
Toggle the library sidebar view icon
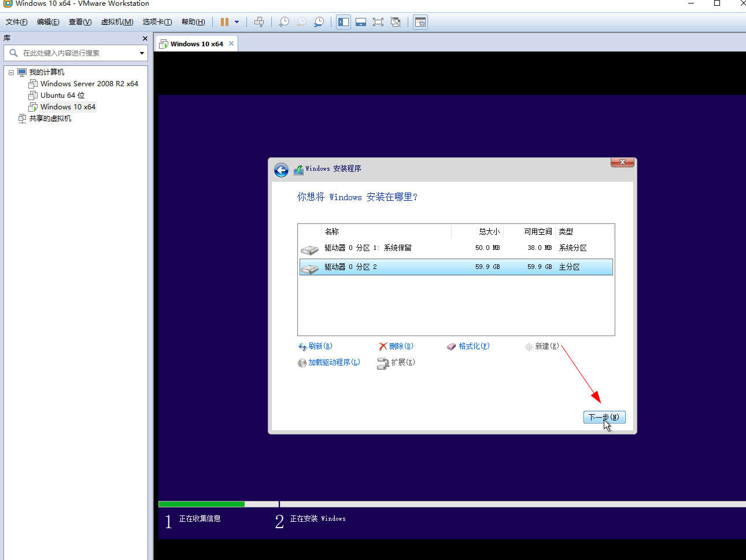coord(344,22)
